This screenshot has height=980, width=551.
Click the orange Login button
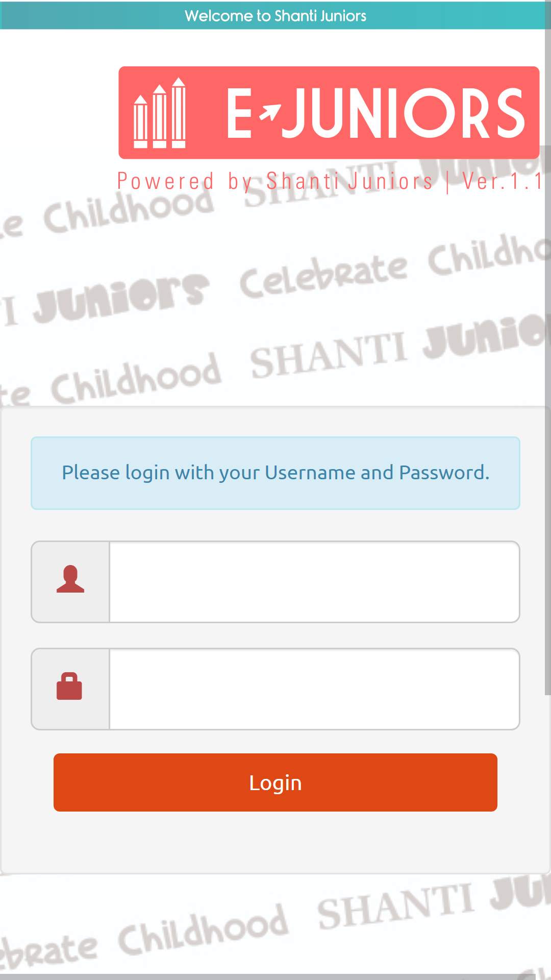275,782
